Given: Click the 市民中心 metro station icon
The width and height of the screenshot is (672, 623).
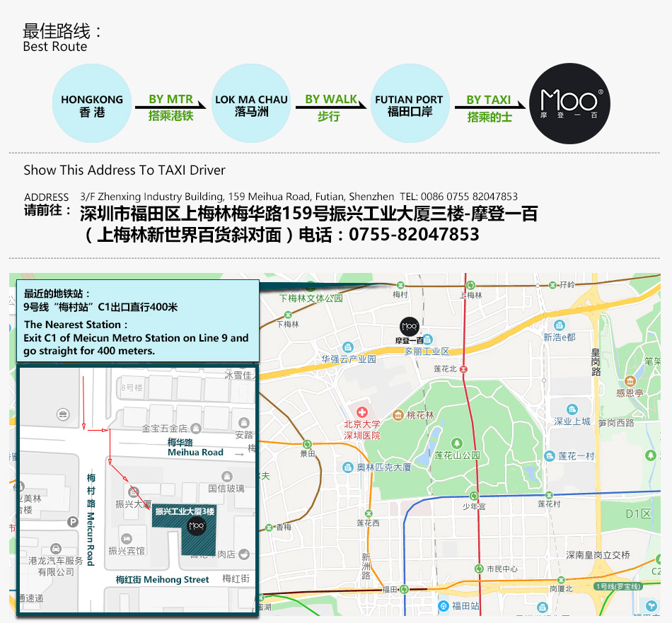Looking at the screenshot, I should [479, 569].
